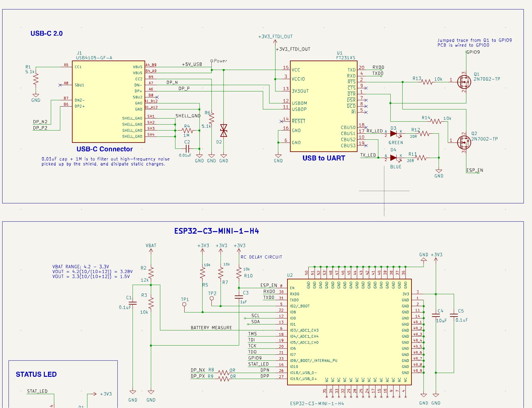This screenshot has height=408, width=532.
Task: Click the R10 10k resistor symbol
Action: point(239,273)
